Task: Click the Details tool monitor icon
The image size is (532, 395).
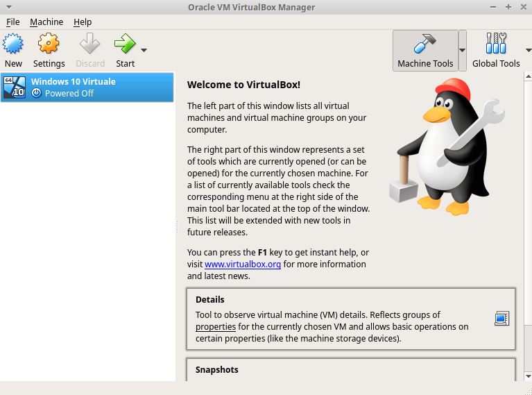Action: click(501, 319)
